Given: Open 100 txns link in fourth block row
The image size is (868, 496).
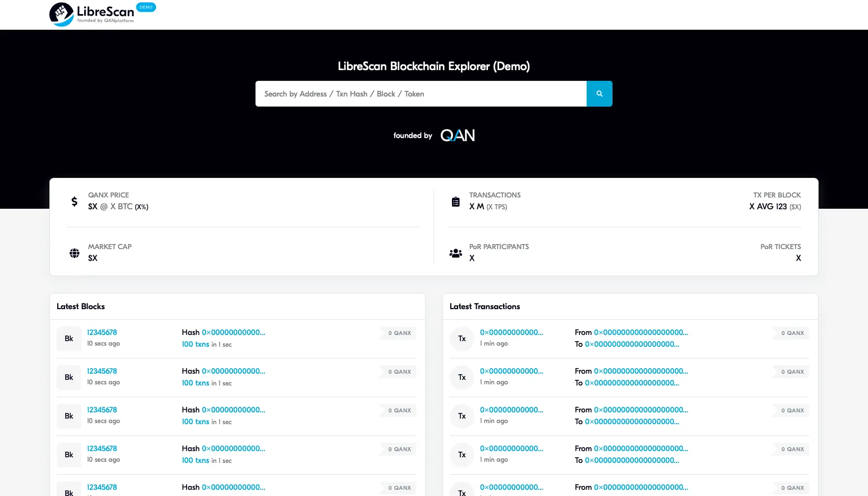Looking at the screenshot, I should (x=195, y=460).
